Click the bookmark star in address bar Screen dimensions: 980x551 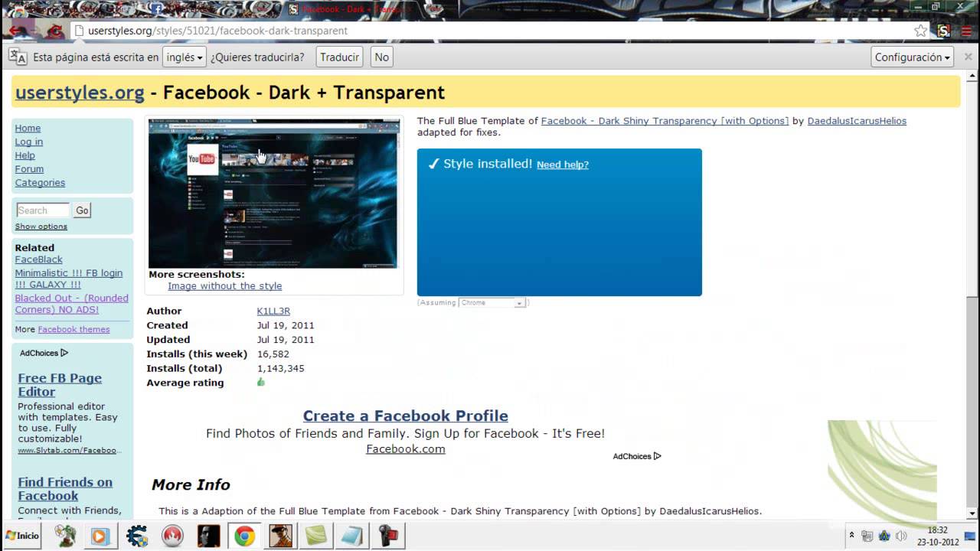[x=920, y=31]
